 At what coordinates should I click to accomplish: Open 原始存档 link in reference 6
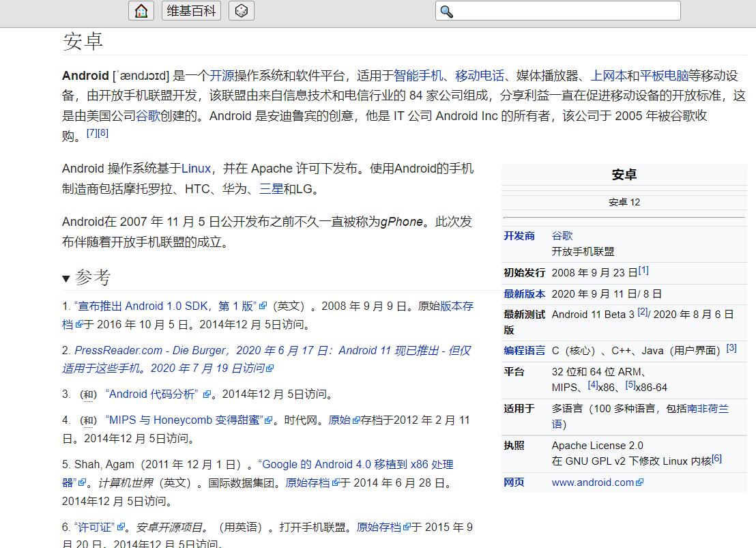point(379,528)
